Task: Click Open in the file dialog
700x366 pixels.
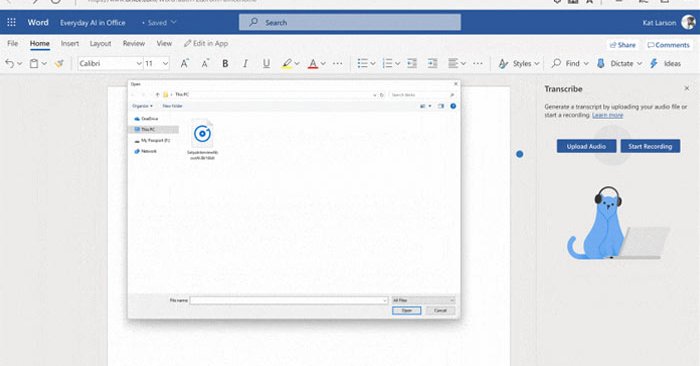Action: (406, 310)
